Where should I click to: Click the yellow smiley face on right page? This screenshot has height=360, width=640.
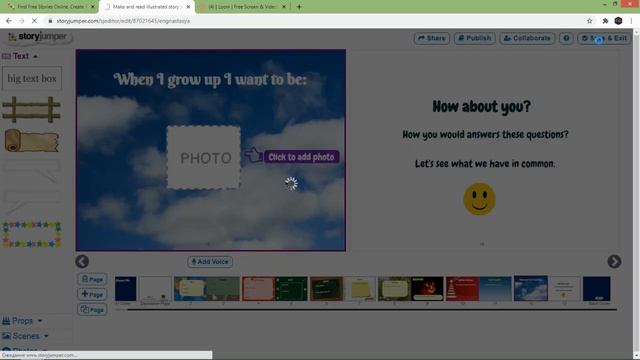(479, 199)
